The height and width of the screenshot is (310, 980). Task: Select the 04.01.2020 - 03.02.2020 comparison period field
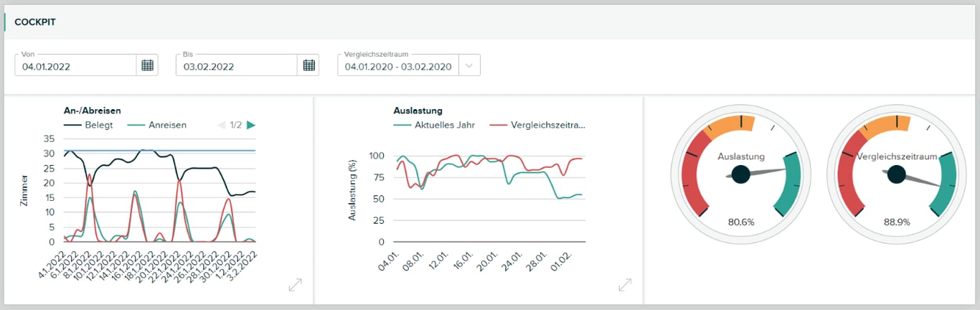click(x=397, y=67)
